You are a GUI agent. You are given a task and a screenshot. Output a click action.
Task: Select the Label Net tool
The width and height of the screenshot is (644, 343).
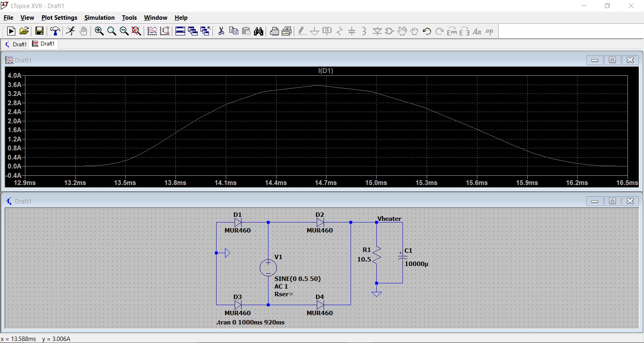[327, 31]
